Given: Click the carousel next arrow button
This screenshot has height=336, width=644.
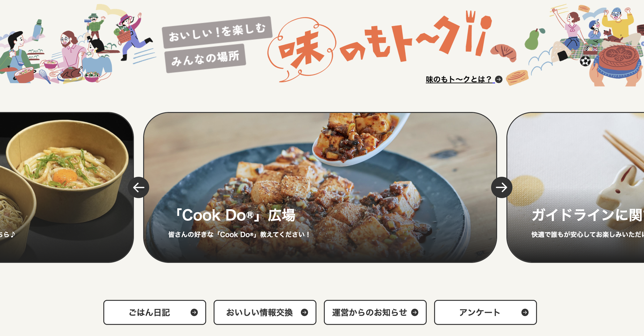Looking at the screenshot, I should tap(502, 187).
